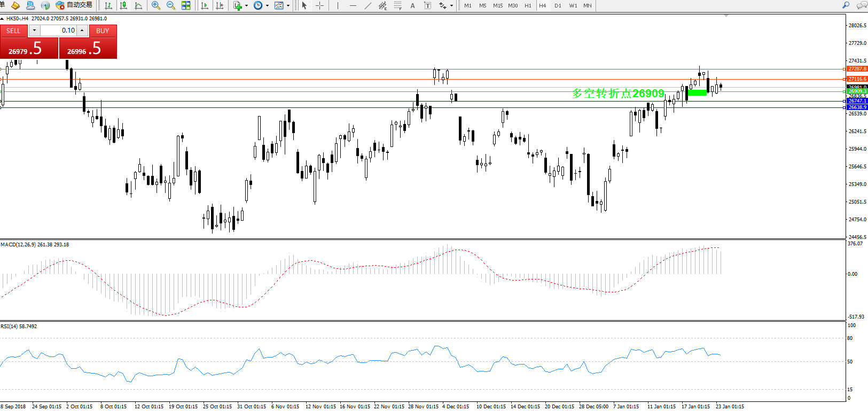Screen dimensions: 868x411
Task: Select the trendline drawing tool
Action: 367,5
